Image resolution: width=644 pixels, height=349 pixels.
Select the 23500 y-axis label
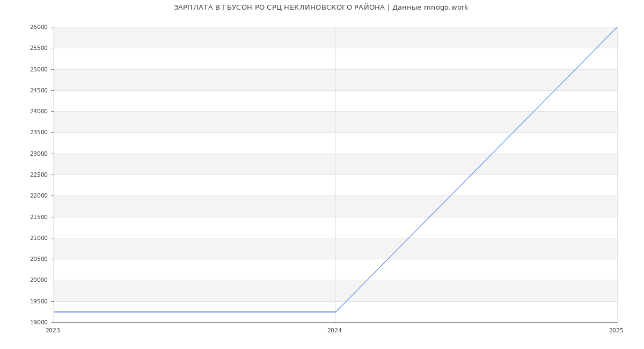[39, 133]
